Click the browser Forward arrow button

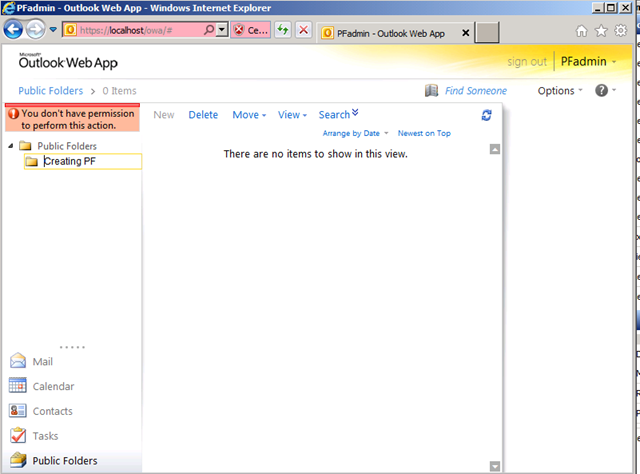36,30
